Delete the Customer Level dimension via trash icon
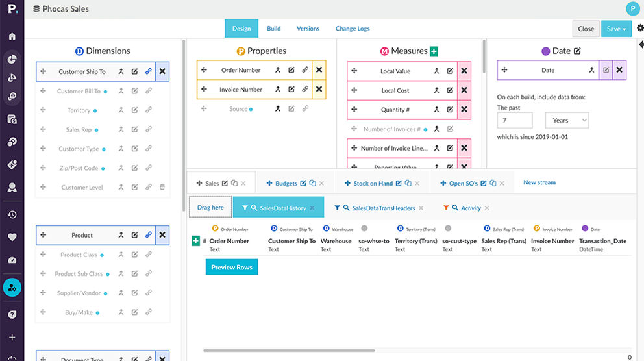The height and width of the screenshot is (361, 644). (x=162, y=187)
